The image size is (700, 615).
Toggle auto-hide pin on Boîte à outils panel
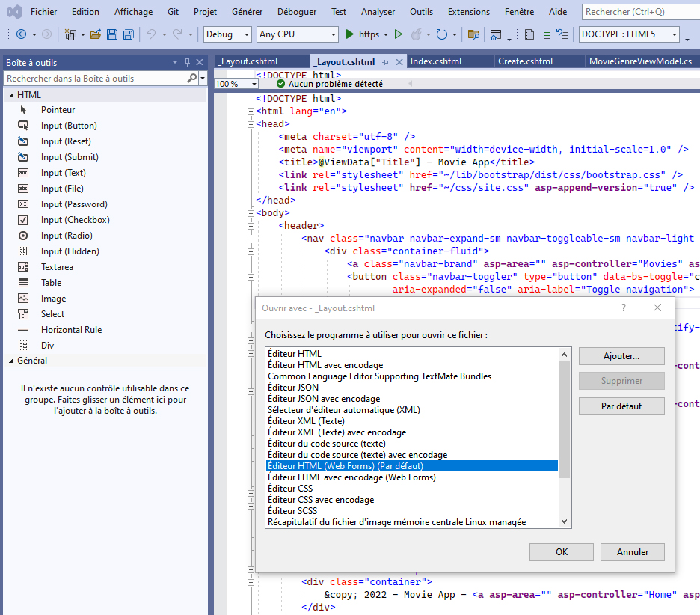[187, 62]
